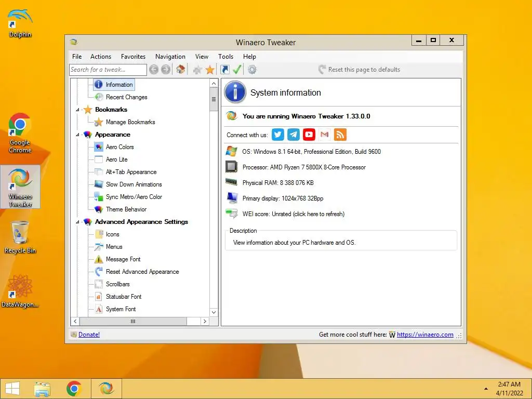Select the DataWagon desktop shortcut
Image resolution: width=532 pixels, height=399 pixels.
pyautogui.click(x=20, y=291)
